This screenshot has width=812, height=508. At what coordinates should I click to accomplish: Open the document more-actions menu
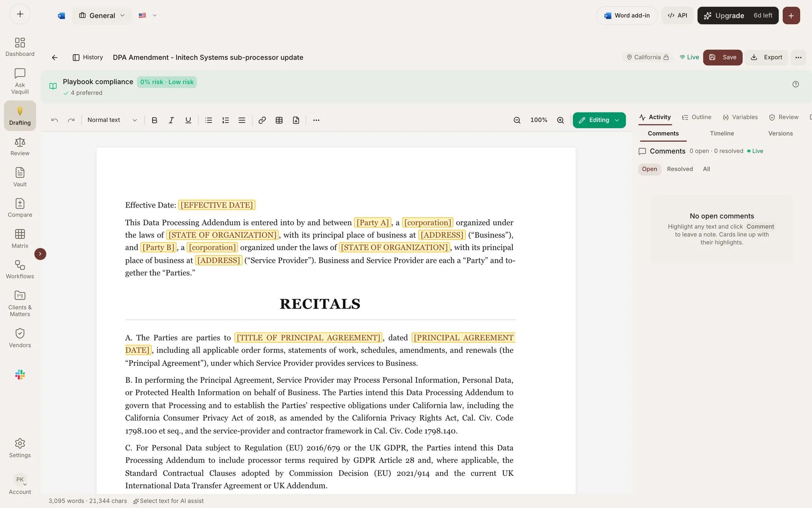(x=798, y=57)
